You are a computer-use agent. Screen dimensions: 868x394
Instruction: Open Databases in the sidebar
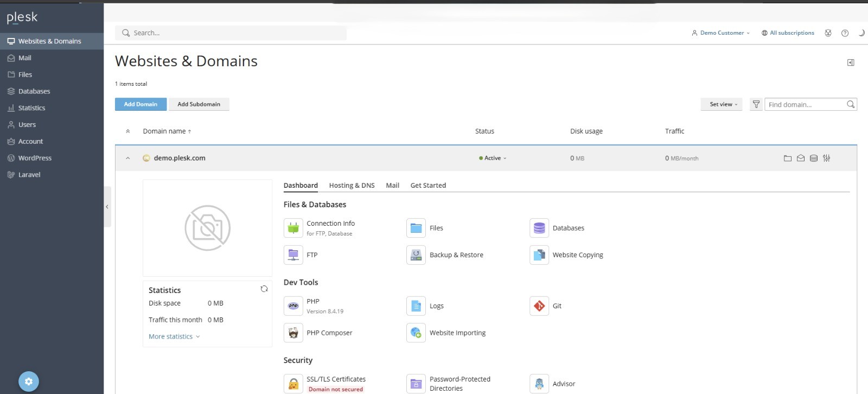tap(52, 91)
